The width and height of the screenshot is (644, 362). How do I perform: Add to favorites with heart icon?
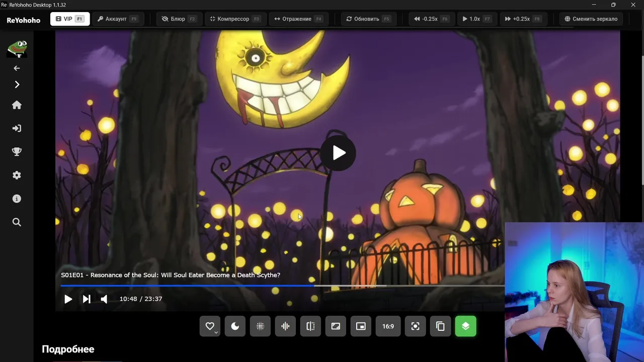click(210, 326)
